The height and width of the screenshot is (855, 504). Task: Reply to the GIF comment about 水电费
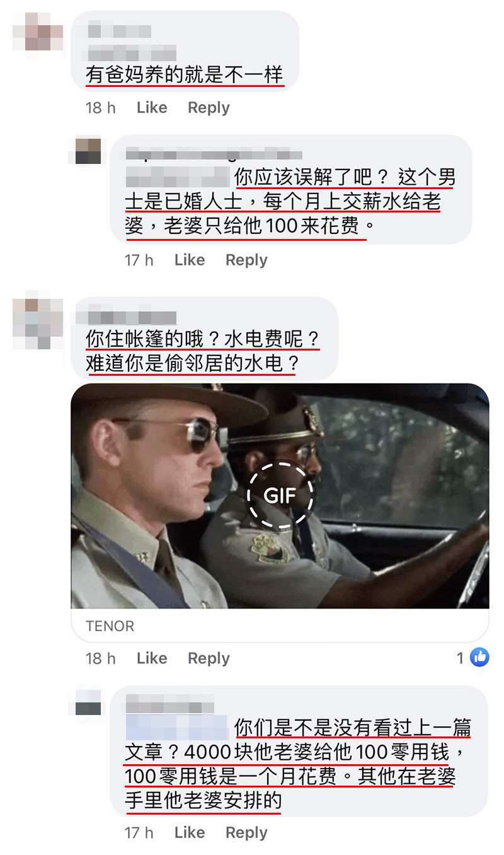(209, 659)
